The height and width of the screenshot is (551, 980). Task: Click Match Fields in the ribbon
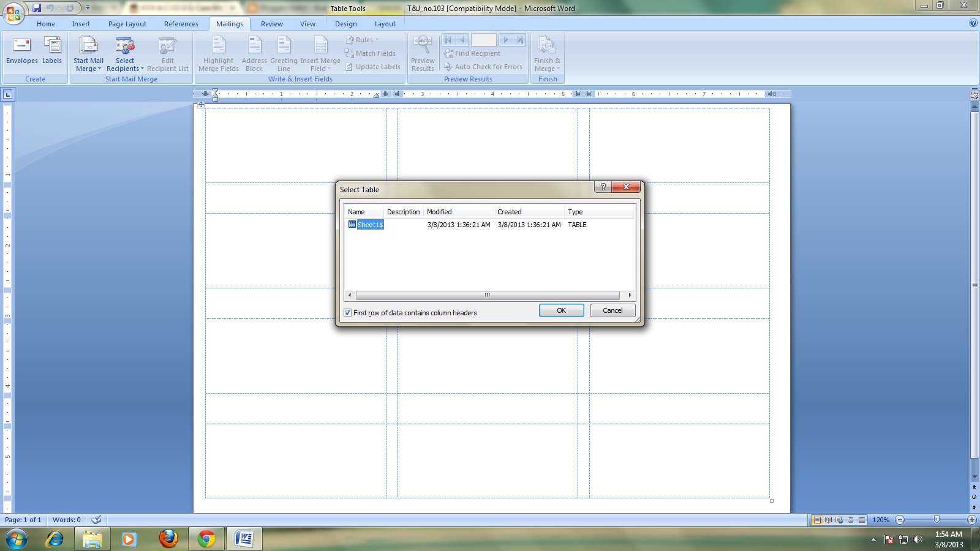click(371, 53)
